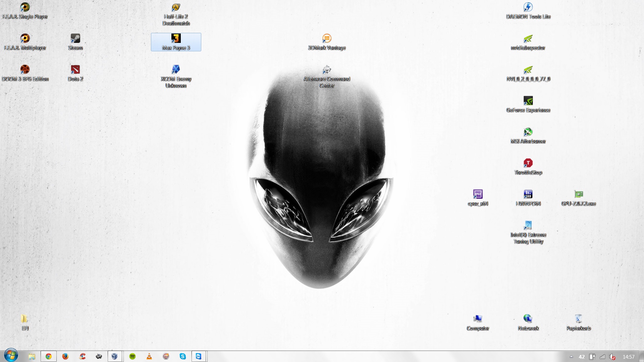Open the battery power tray icon
The image size is (644, 362).
pos(592,357)
